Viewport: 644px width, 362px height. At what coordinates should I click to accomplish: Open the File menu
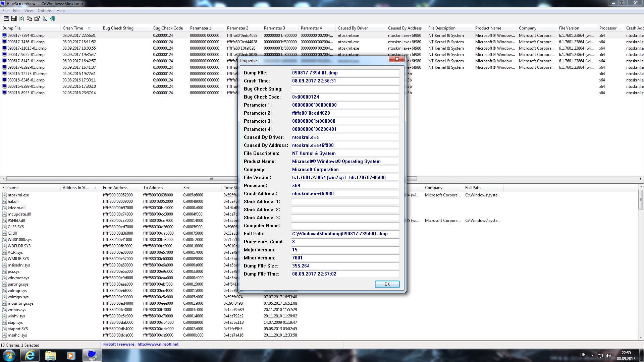click(5, 11)
